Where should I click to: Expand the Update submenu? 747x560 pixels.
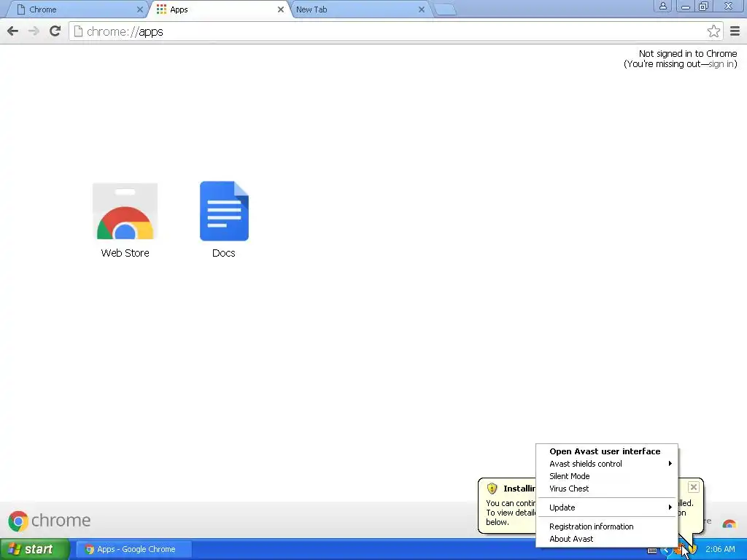coord(606,507)
